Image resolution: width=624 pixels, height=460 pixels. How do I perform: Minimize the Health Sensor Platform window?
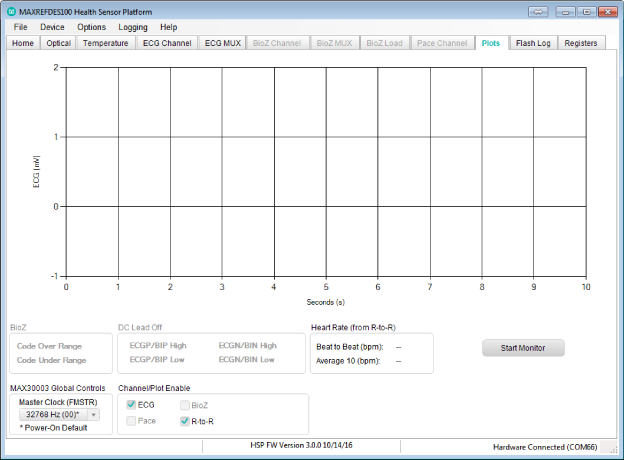point(566,12)
